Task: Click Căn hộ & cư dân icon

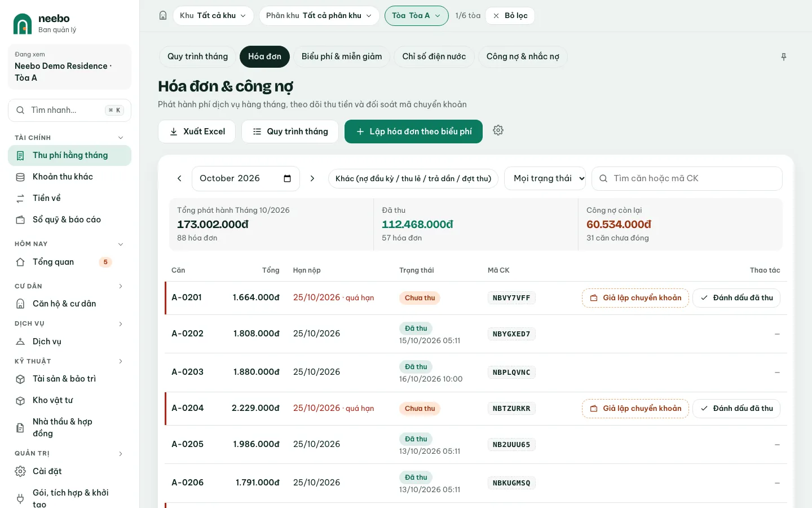Action: tap(20, 304)
